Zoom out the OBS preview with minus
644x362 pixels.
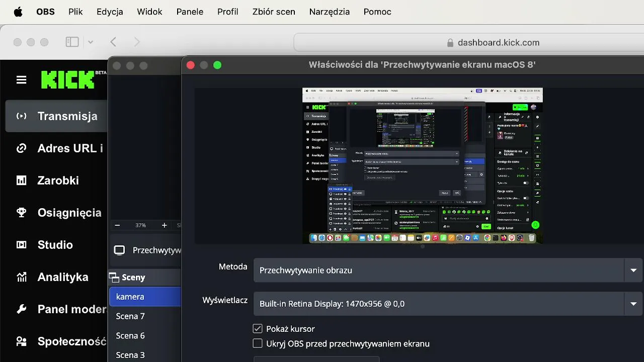[x=117, y=225]
